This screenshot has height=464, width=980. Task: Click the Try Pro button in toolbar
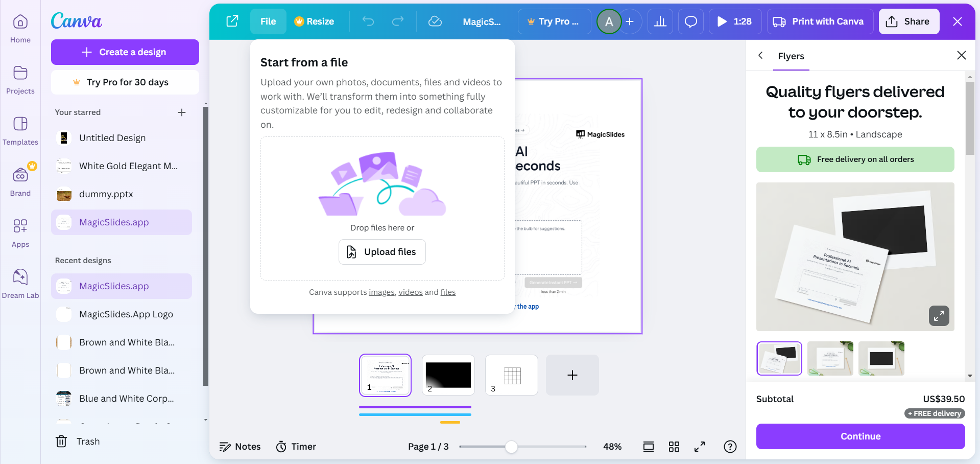click(554, 21)
